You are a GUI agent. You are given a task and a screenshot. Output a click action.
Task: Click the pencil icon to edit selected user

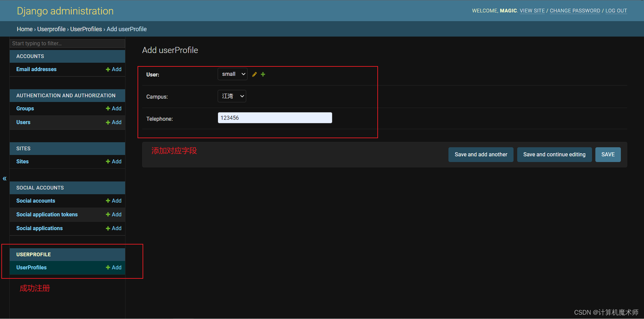pyautogui.click(x=255, y=74)
